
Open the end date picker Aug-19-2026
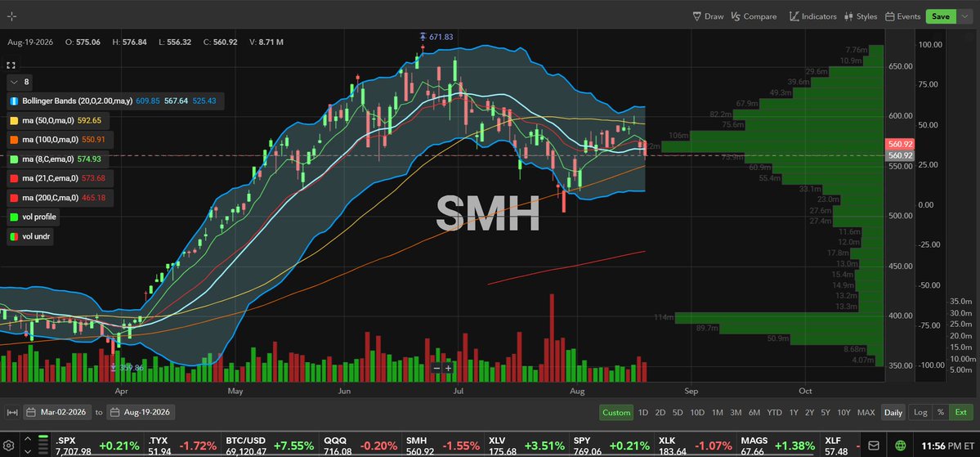(141, 412)
